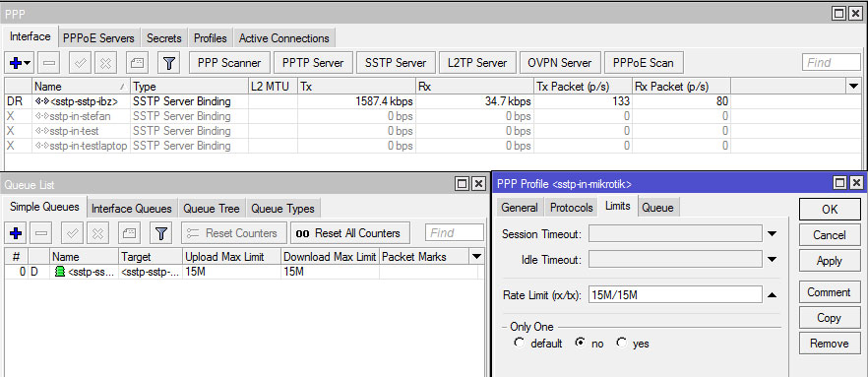Click the Find field in PPP window
This screenshot has width=868, height=377.
click(831, 63)
